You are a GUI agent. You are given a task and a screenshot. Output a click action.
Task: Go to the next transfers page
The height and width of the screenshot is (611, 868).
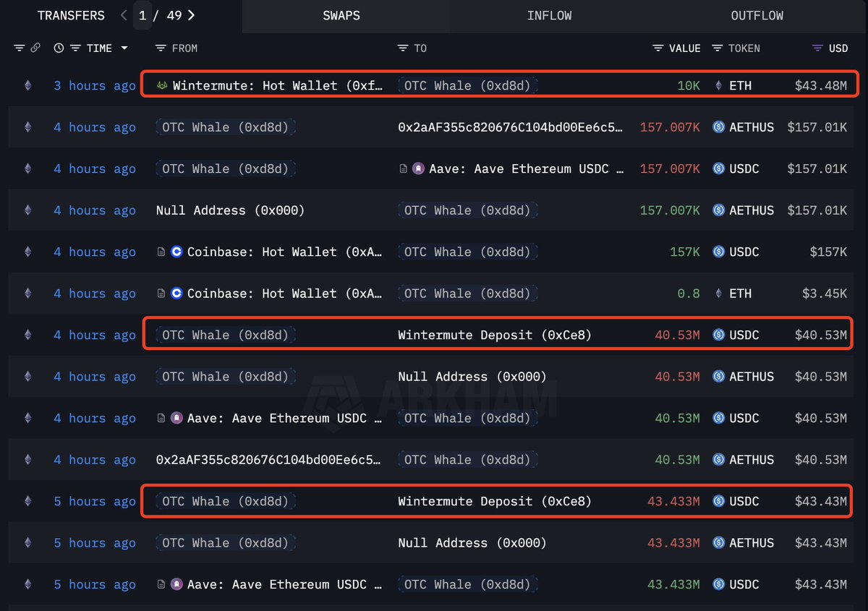click(191, 15)
